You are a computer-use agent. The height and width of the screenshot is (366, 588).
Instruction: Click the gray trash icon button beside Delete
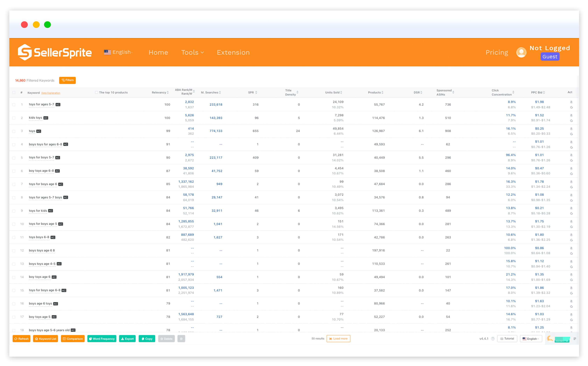click(181, 339)
